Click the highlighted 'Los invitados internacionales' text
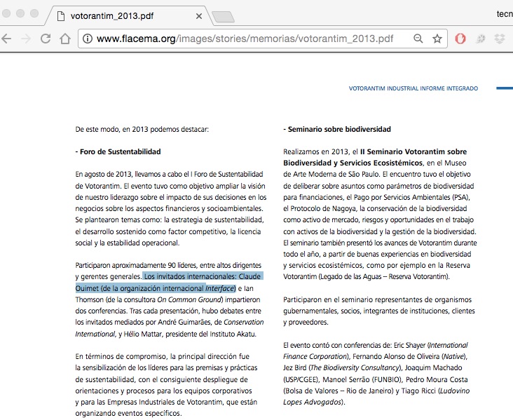This screenshot has height=420, width=513. 202,276
